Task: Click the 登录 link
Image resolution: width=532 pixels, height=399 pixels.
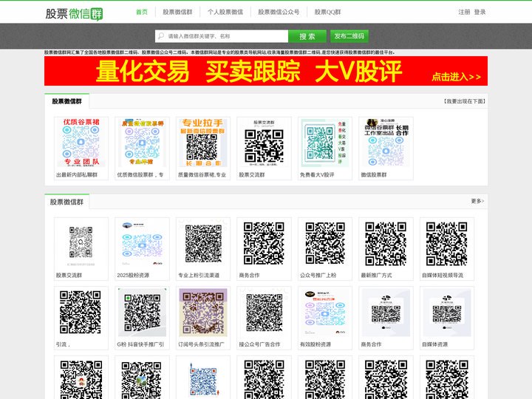Action: 480,12
